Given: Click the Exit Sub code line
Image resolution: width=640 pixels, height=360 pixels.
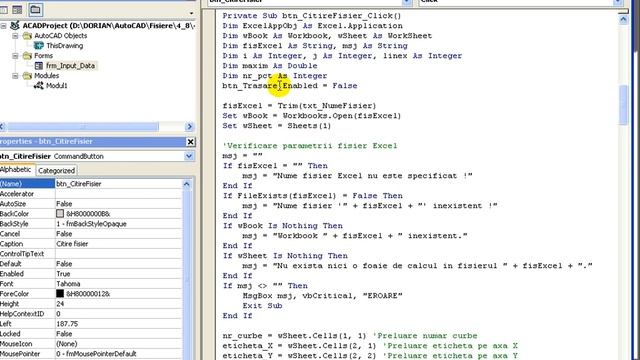Looking at the screenshot, I should 262,306.
